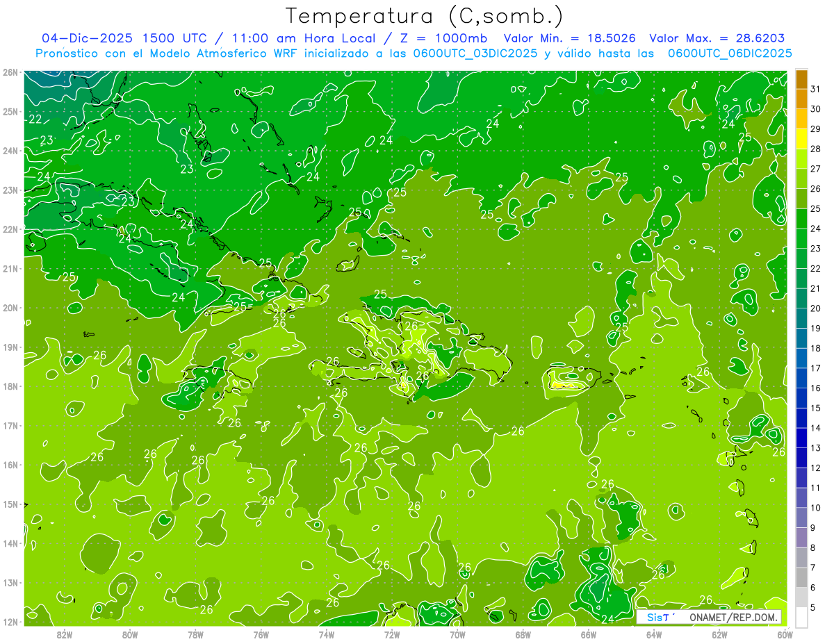Screen dimensions: 834x644
Task: Pick the teal swatch between legend 19 and 20
Action: (x=802, y=318)
